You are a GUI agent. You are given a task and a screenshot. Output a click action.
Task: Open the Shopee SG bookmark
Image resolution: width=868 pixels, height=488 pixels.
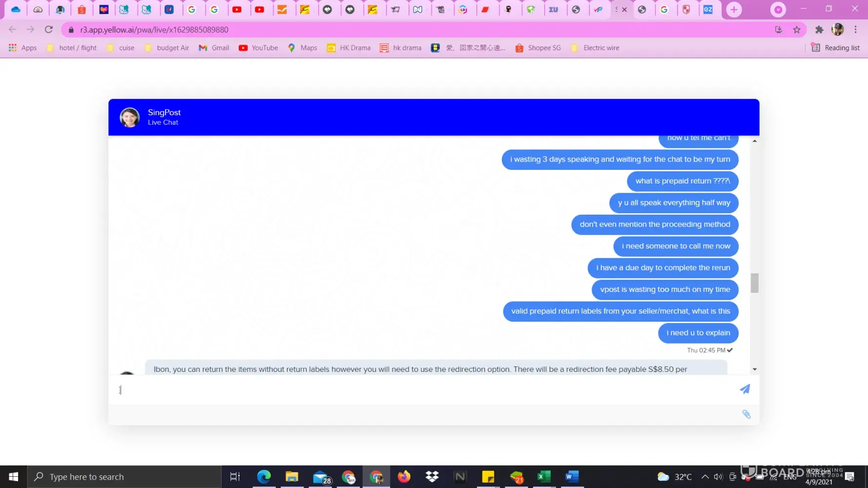click(x=538, y=48)
